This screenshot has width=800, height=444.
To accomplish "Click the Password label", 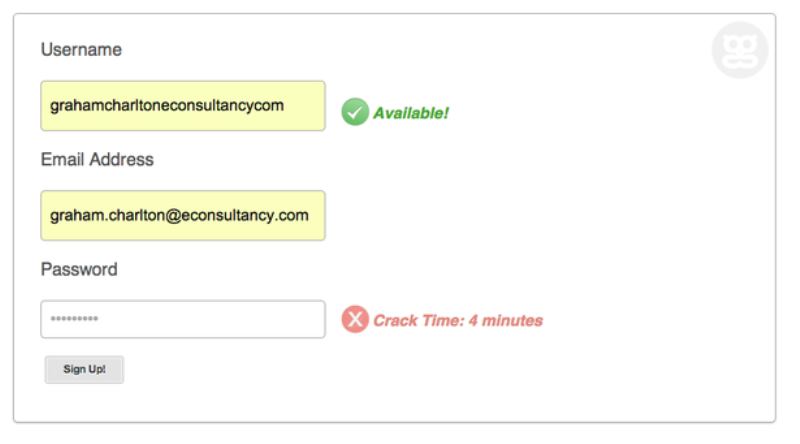I will click(x=79, y=269).
